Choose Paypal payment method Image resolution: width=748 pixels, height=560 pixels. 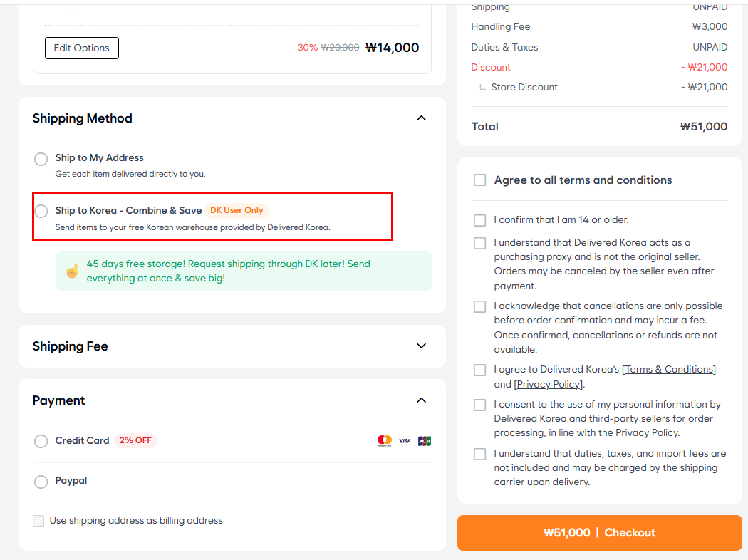pyautogui.click(x=41, y=482)
